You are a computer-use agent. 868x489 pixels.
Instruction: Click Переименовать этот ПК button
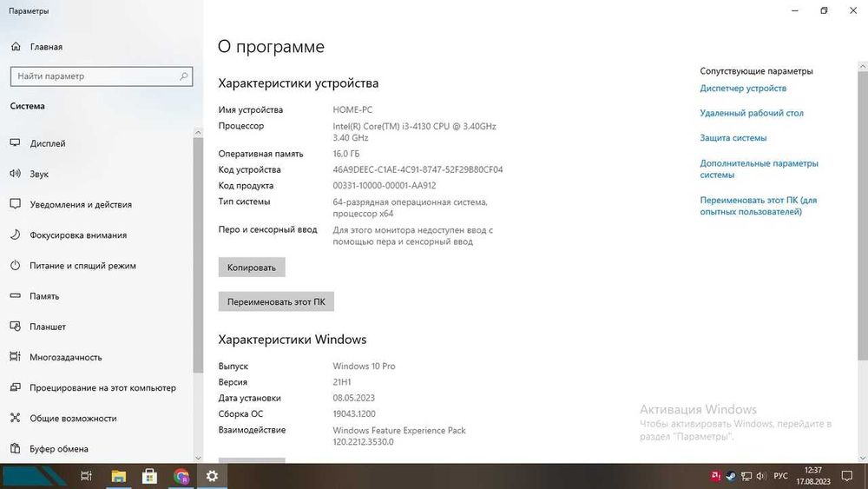[x=276, y=301]
